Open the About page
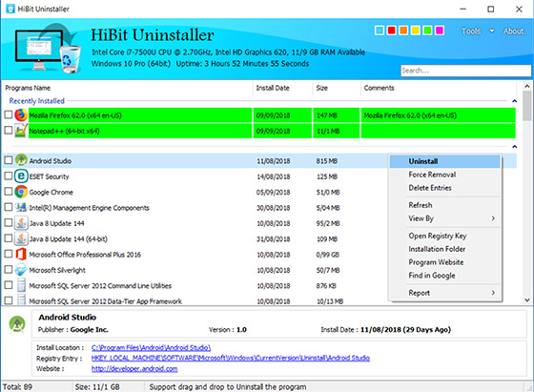Screen dimensions: 534x392 513,31
